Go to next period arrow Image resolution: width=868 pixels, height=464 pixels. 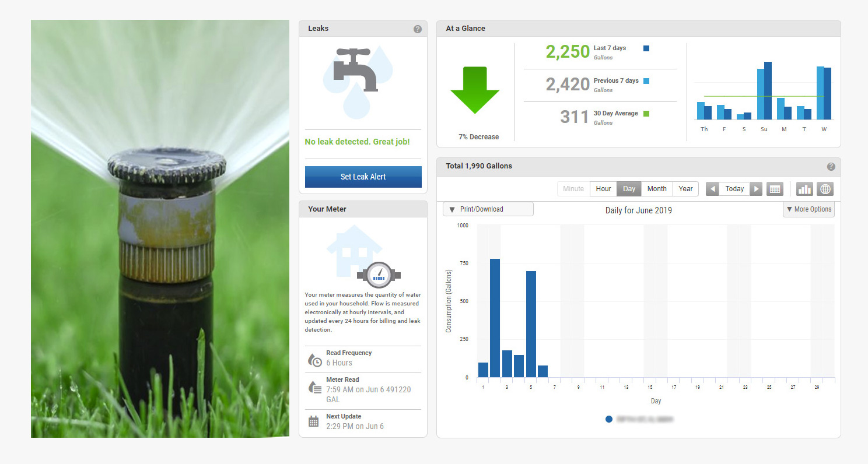click(x=756, y=189)
